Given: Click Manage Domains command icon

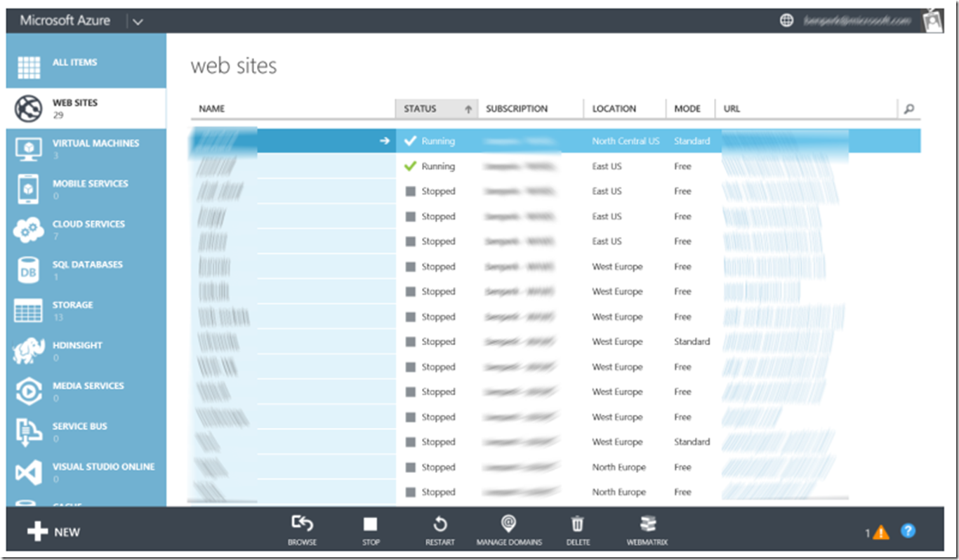Looking at the screenshot, I should pos(509,524).
